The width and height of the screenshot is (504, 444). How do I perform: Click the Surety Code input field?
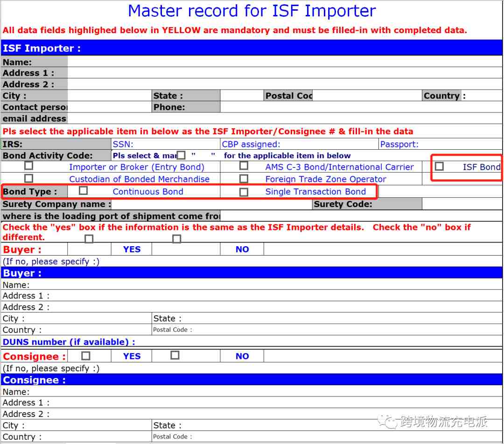click(x=462, y=204)
